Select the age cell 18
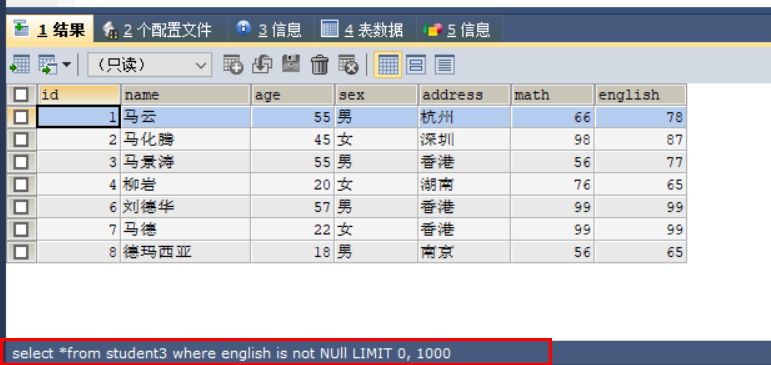Screen dimensions: 771x365 click(293, 252)
